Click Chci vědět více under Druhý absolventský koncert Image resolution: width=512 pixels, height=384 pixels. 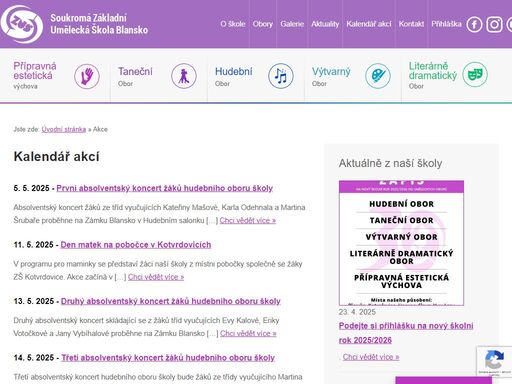tap(248, 333)
